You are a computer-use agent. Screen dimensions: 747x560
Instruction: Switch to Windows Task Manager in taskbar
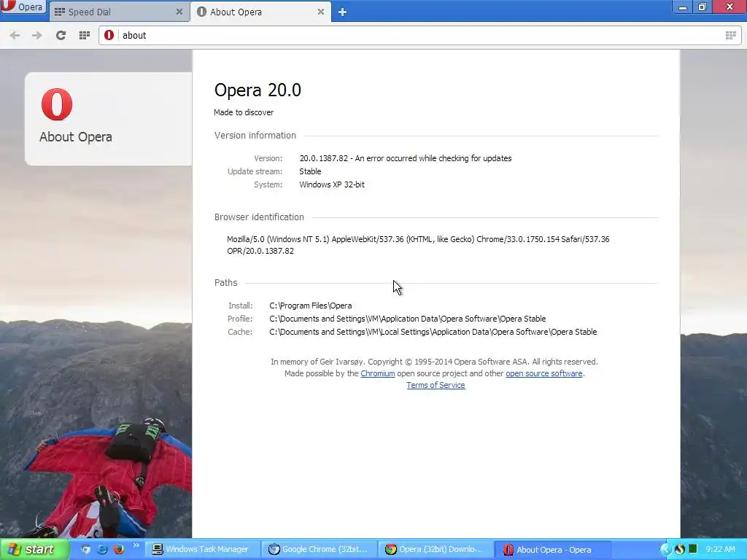click(x=201, y=549)
